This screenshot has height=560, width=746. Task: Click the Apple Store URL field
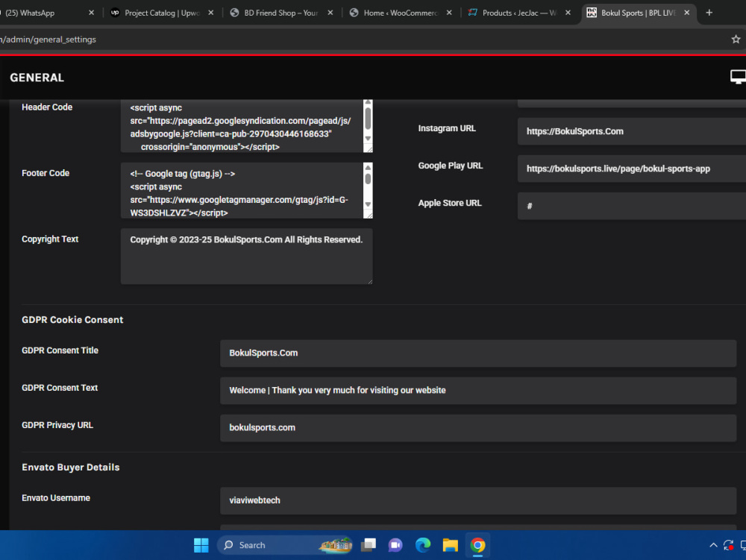pos(631,206)
